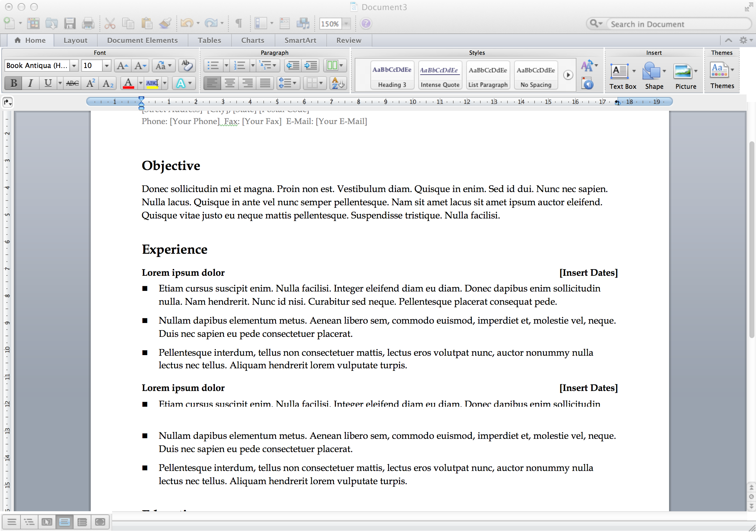Save the document with floppy icon

pos(70,23)
